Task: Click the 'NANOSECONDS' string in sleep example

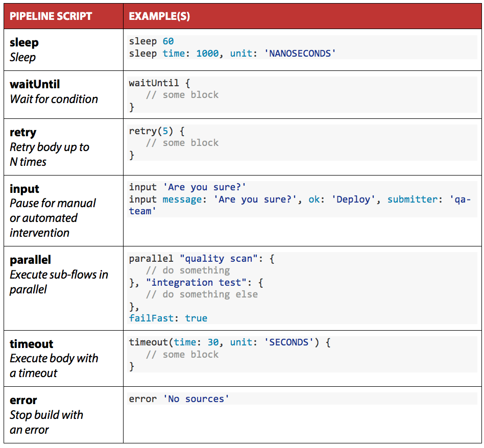Action: tap(300, 54)
